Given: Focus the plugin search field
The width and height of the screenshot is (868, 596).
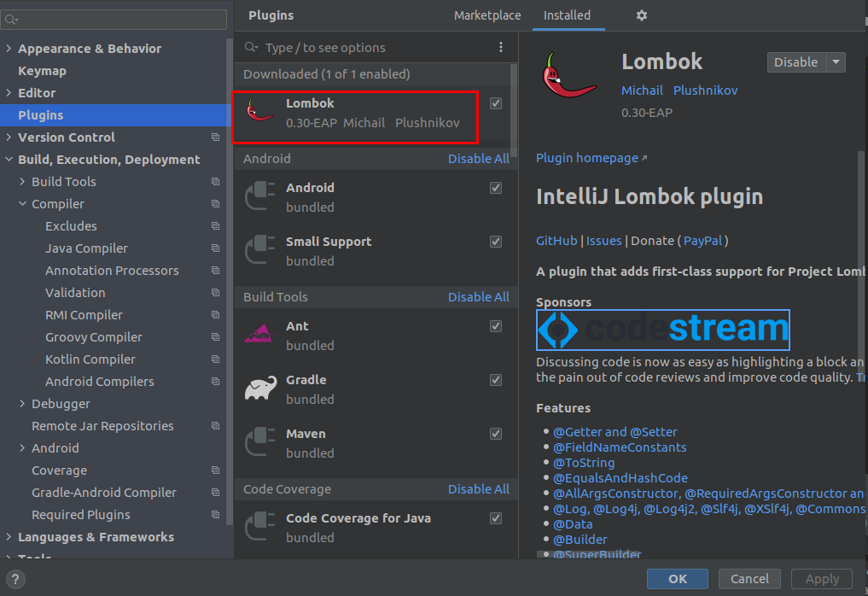Looking at the screenshot, I should click(x=376, y=48).
